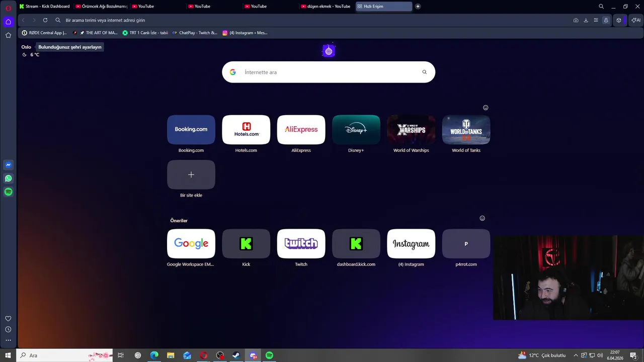This screenshot has height=362, width=644.
Task: Click the Oslo weather city label
Action: click(x=26, y=47)
